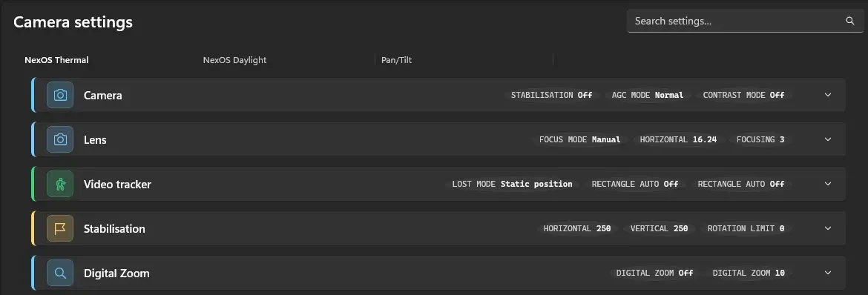Switch to the NexOS Daylight tab

pyautogui.click(x=234, y=60)
